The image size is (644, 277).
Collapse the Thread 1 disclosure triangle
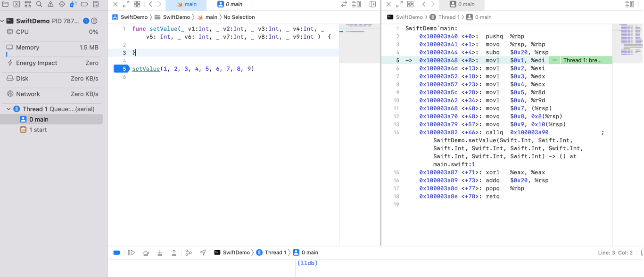click(x=8, y=109)
